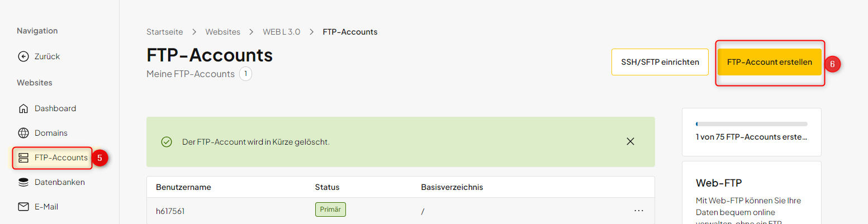Dismiss the deletion notice with X
868x224 pixels.
tap(630, 141)
